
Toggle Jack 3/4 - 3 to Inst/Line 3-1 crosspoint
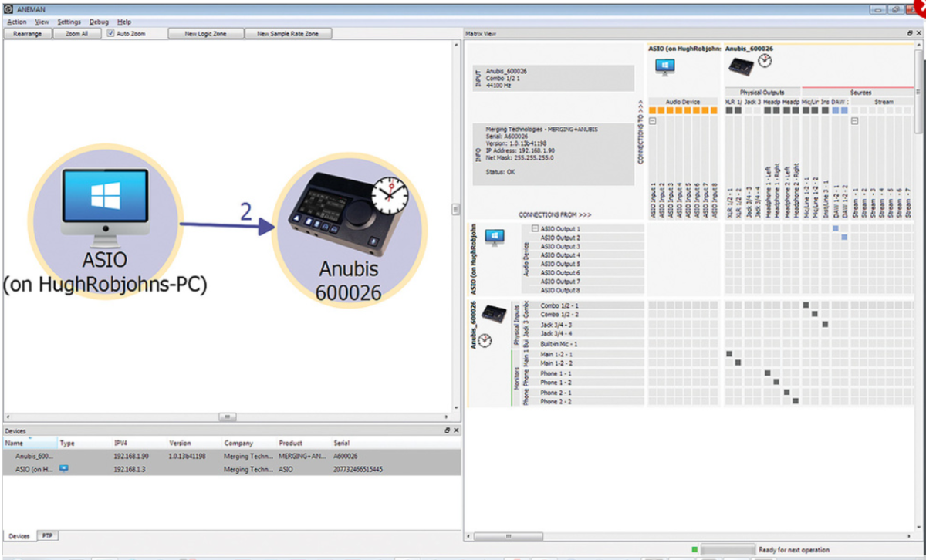click(x=825, y=325)
